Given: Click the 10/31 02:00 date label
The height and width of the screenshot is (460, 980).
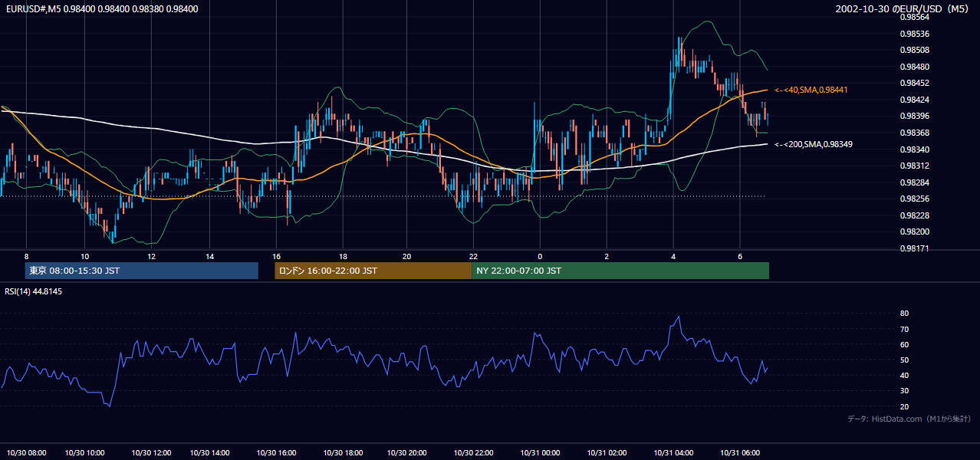Looking at the screenshot, I should click(x=607, y=453).
